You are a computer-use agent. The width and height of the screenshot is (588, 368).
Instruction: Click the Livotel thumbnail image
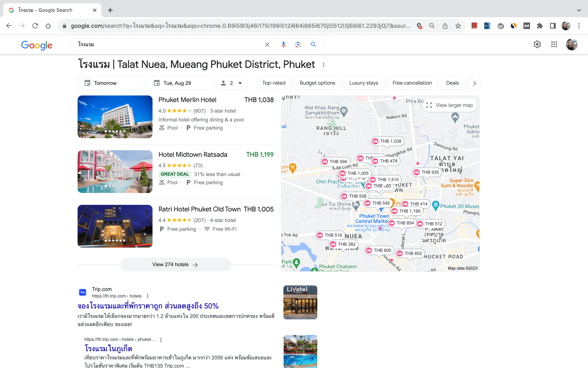click(x=300, y=302)
